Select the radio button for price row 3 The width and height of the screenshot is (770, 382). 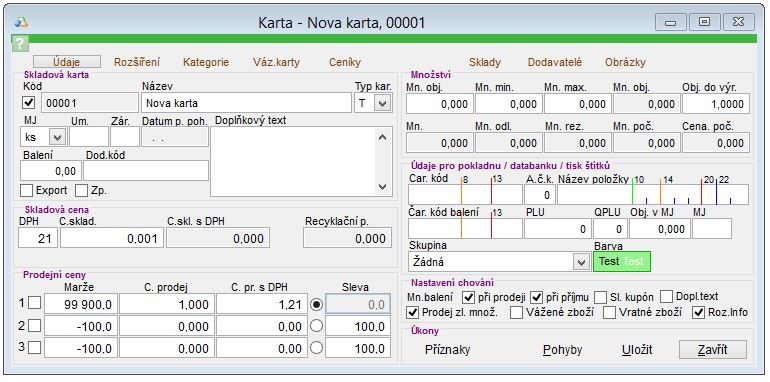(317, 348)
